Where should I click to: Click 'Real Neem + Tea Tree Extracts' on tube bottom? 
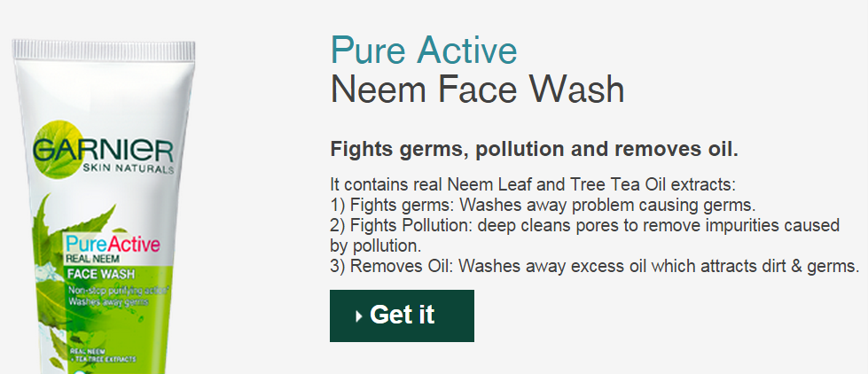tap(103, 355)
